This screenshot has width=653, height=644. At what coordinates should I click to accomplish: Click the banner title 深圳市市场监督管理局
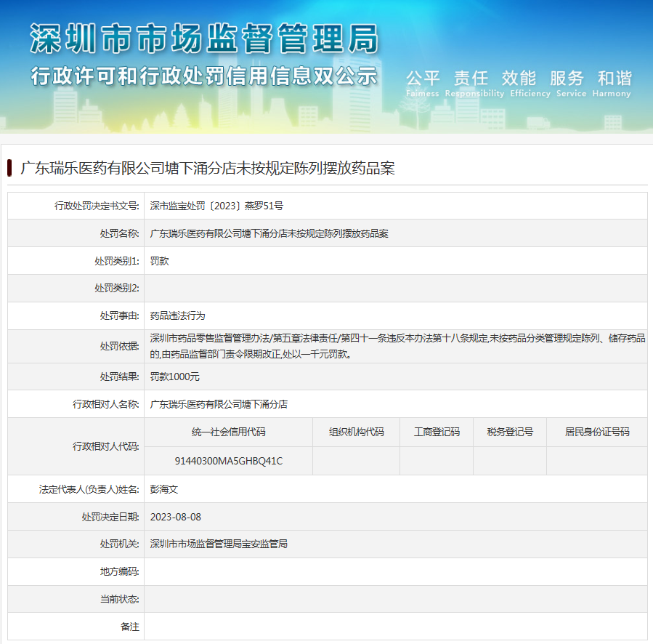tap(204, 39)
